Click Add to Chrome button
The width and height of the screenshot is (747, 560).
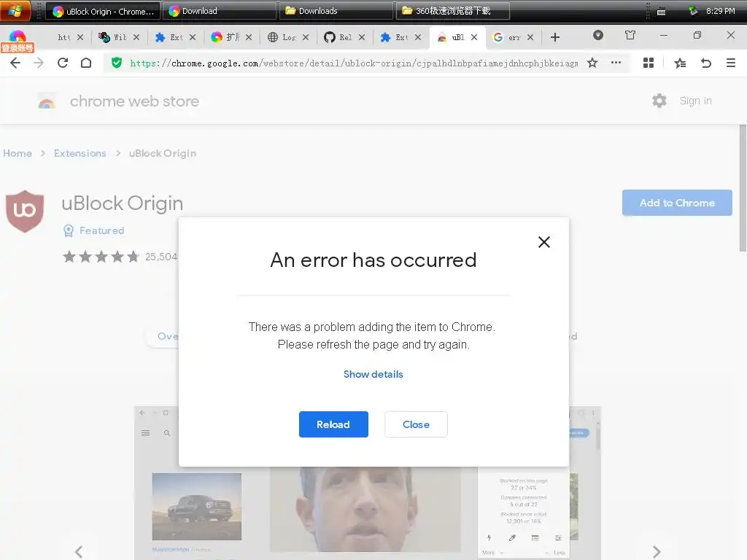pos(677,203)
